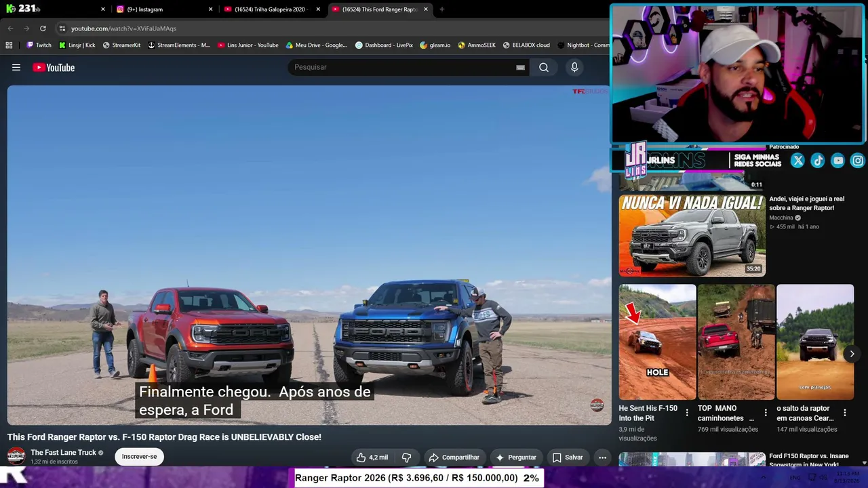Open the Lins Junior - YouTube bookmark

tap(248, 45)
